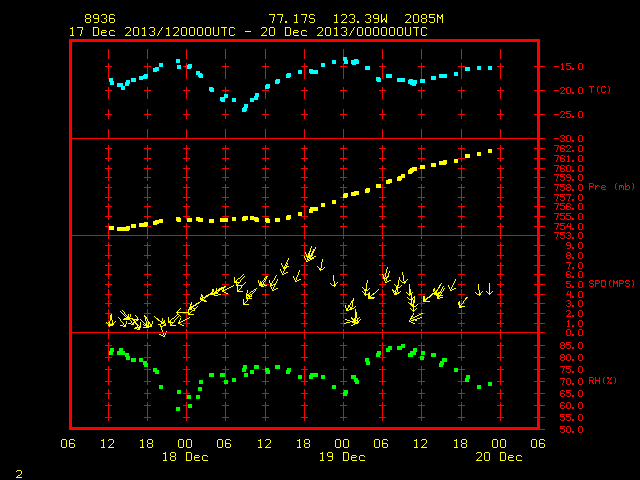Click the lowest green humidity data point
This screenshot has width=640, height=480.
click(178, 409)
